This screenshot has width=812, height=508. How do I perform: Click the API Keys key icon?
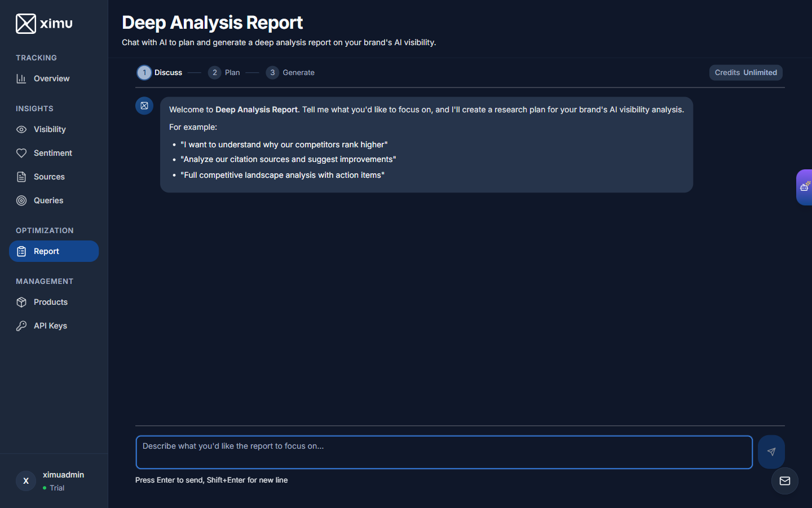click(21, 326)
